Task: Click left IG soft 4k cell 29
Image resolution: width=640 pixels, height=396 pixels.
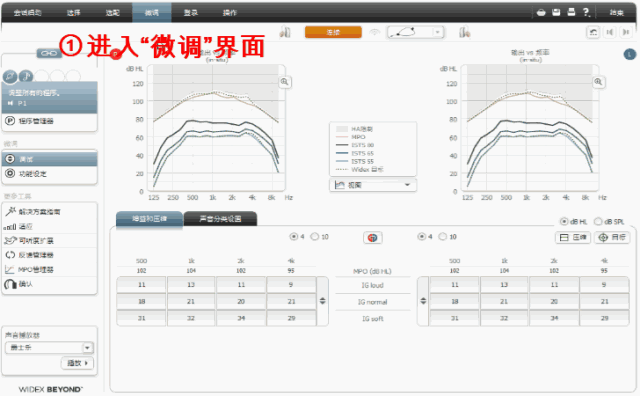Action: tap(291, 318)
